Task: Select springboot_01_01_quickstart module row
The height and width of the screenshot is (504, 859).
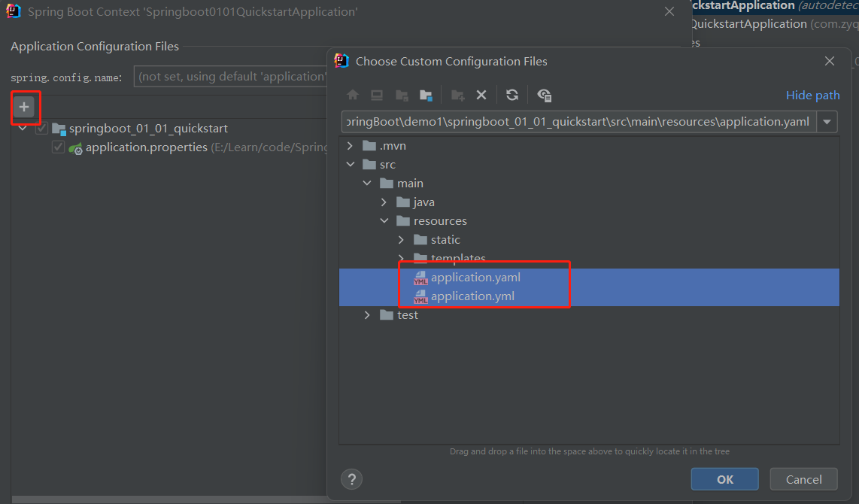Action: pyautogui.click(x=148, y=128)
